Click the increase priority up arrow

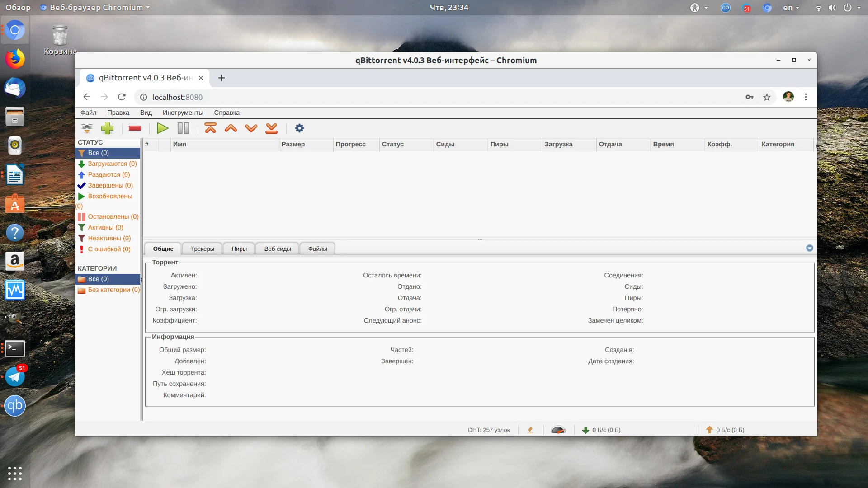(231, 128)
